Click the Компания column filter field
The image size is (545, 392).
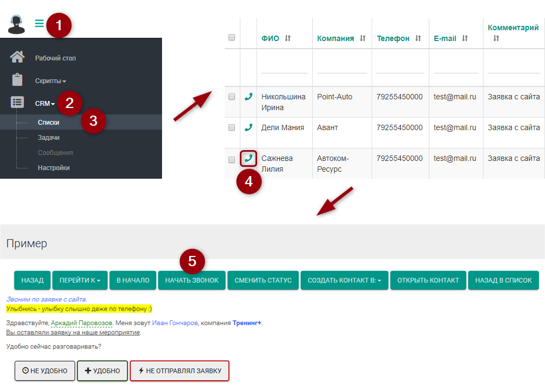[341, 67]
